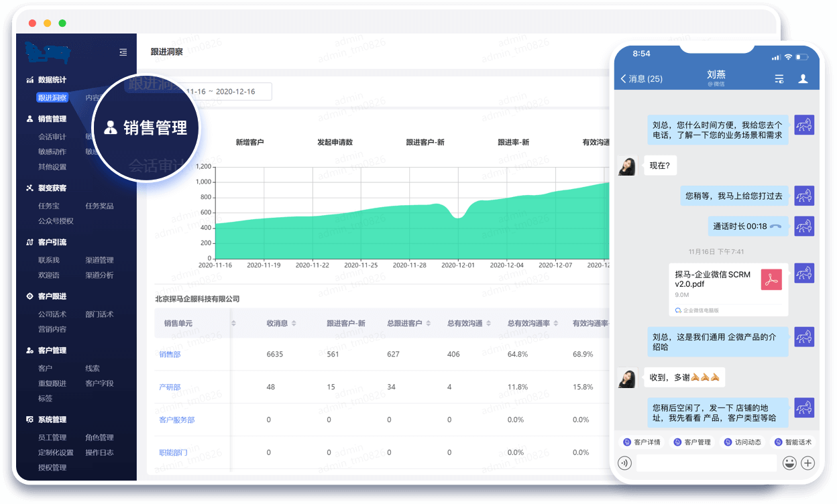Open 员工管理 in the sidebar
Screen dimensions: 837x504
coord(52,438)
